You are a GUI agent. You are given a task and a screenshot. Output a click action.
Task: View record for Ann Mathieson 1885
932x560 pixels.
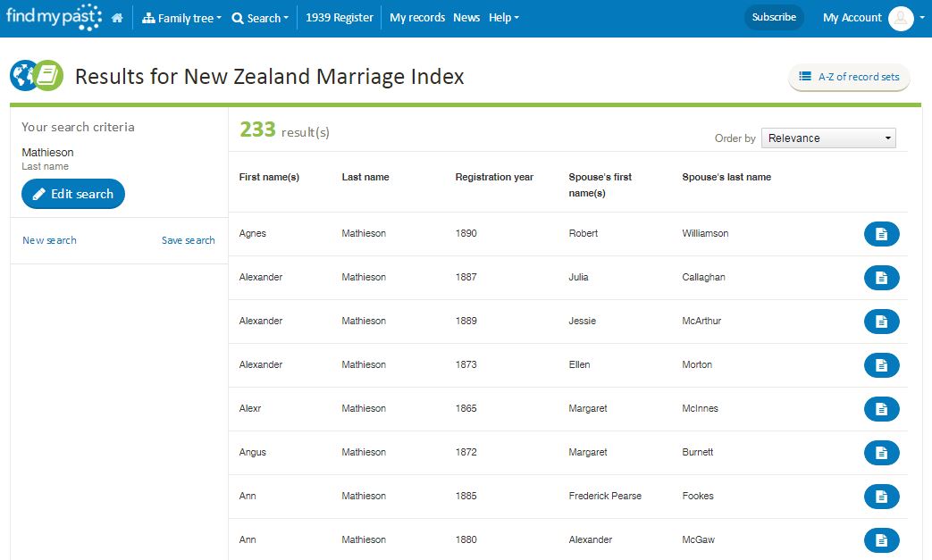pos(881,497)
